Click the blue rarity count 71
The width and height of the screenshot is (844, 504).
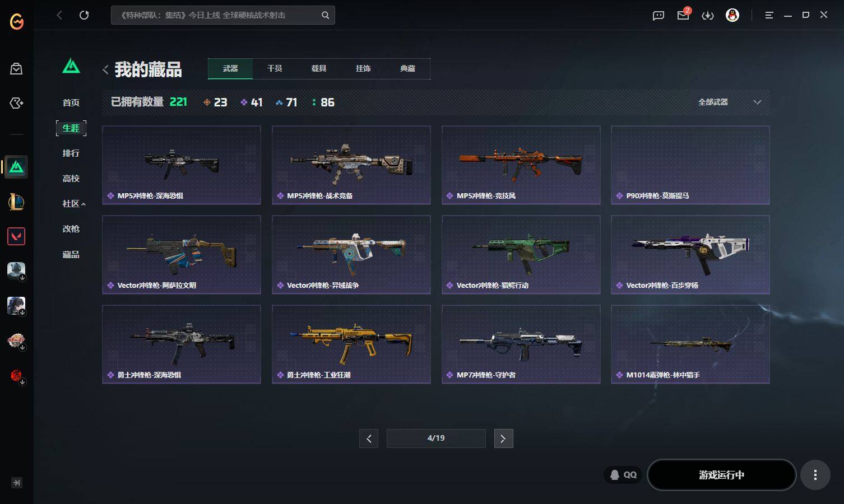point(286,102)
